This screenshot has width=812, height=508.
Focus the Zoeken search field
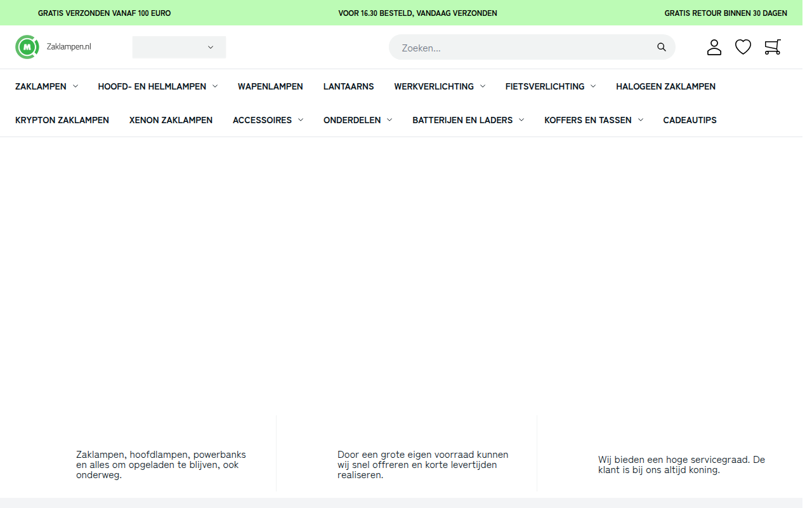[x=532, y=47]
